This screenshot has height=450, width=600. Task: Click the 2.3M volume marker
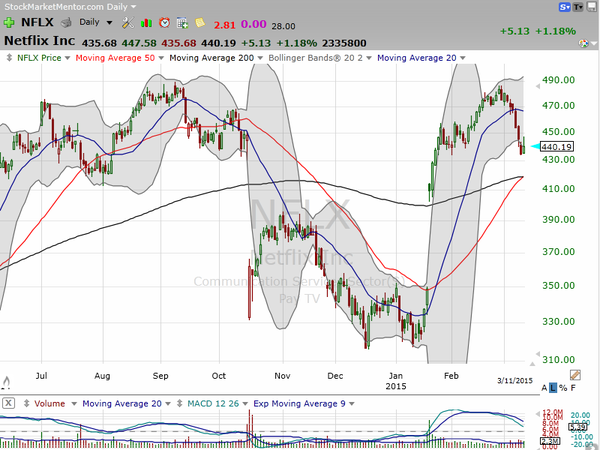pyautogui.click(x=551, y=441)
